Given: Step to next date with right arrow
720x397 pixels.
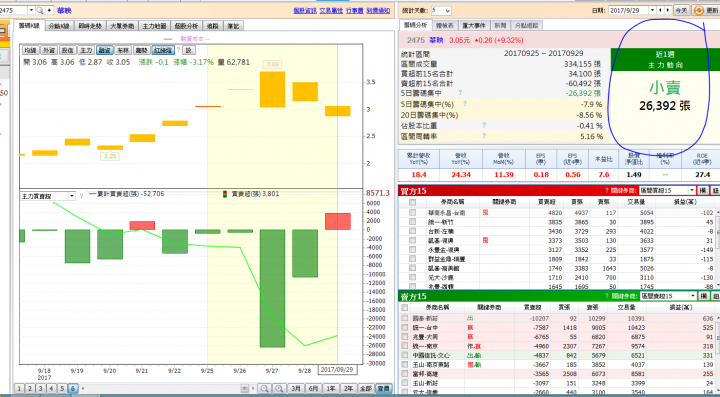Looking at the screenshot, I should tap(667, 10).
